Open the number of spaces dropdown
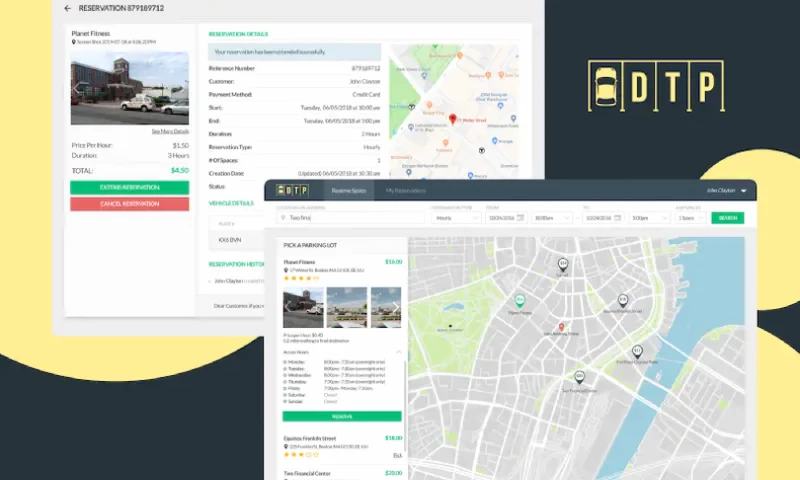This screenshot has width=800, height=480. 690,217
